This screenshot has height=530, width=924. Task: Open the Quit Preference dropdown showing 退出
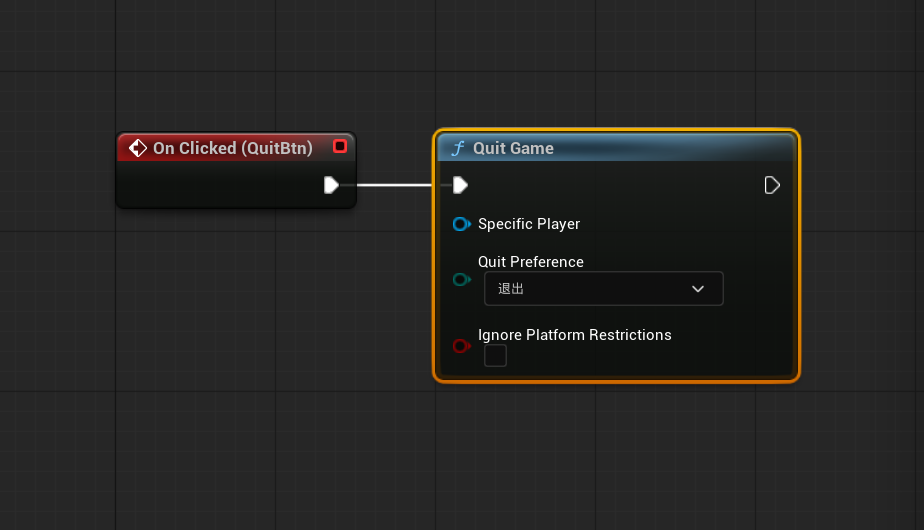(x=603, y=288)
